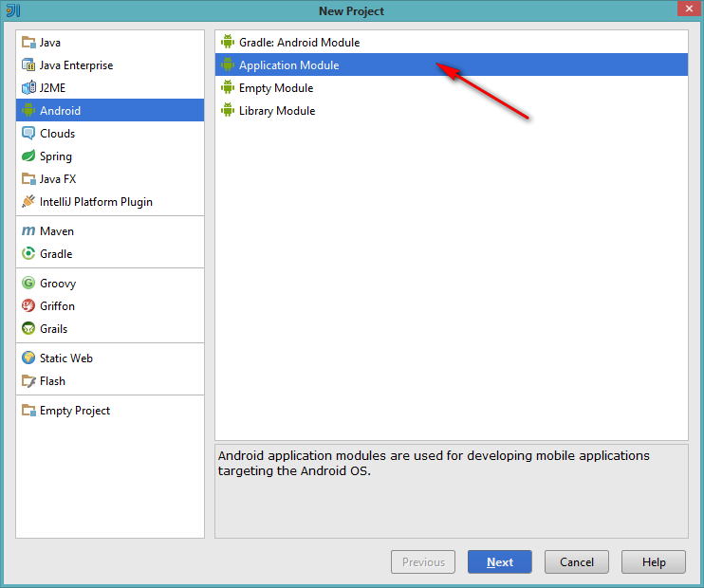Select IntelliJ Platform Plugin text
Viewport: 704px width, 588px height.
coord(96,202)
